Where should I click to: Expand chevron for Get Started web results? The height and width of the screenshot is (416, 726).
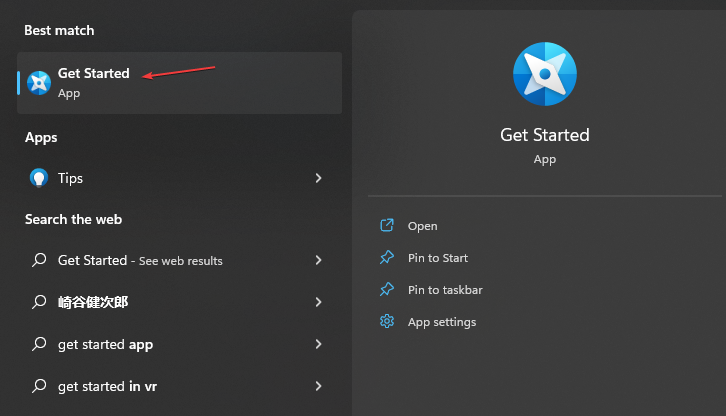[318, 260]
